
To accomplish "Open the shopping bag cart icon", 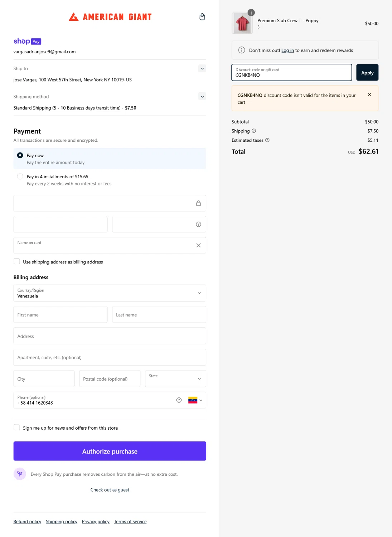I will pos(202,17).
